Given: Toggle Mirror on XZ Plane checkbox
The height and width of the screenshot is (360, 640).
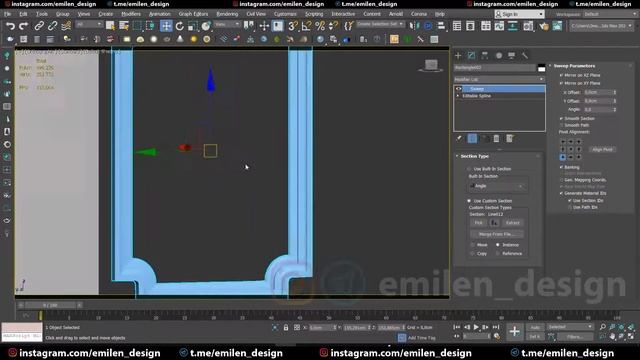Looking at the screenshot, I should [x=561, y=76].
